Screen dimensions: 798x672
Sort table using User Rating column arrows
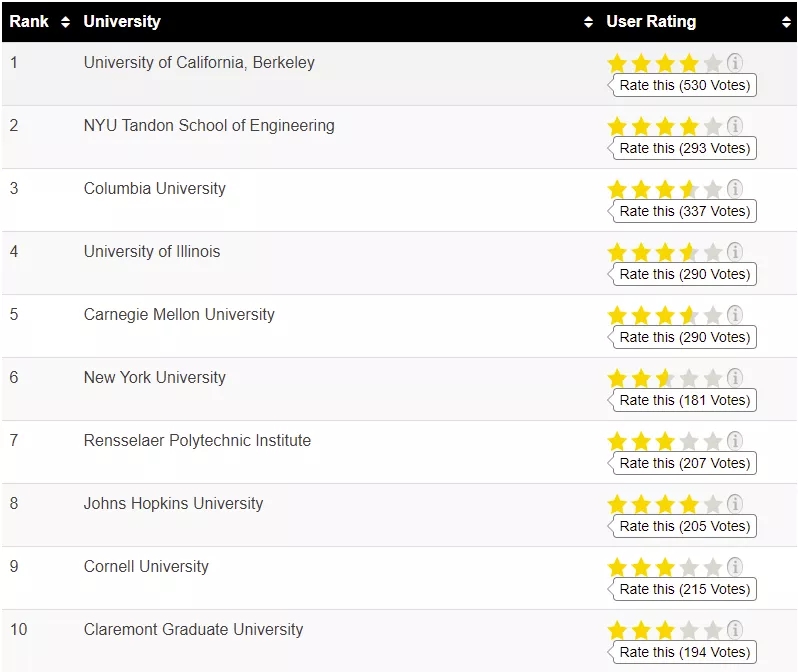tap(786, 22)
